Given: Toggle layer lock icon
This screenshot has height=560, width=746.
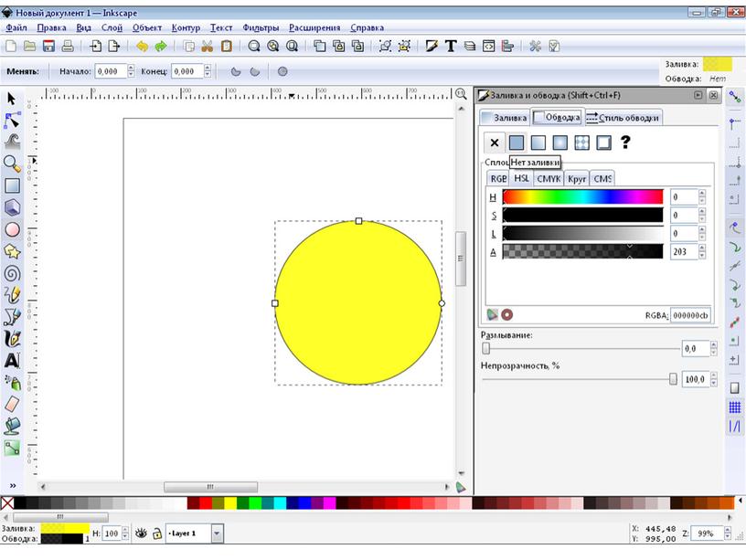Looking at the screenshot, I should click(156, 534).
